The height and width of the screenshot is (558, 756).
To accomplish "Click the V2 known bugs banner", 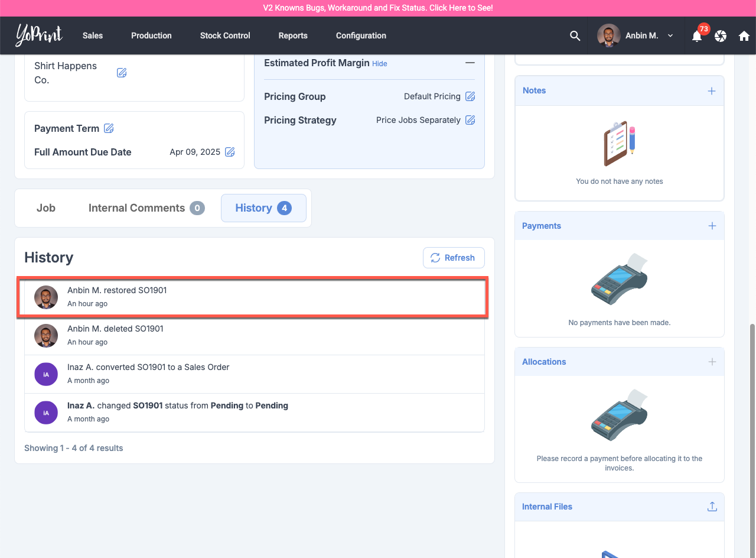I will (378, 8).
